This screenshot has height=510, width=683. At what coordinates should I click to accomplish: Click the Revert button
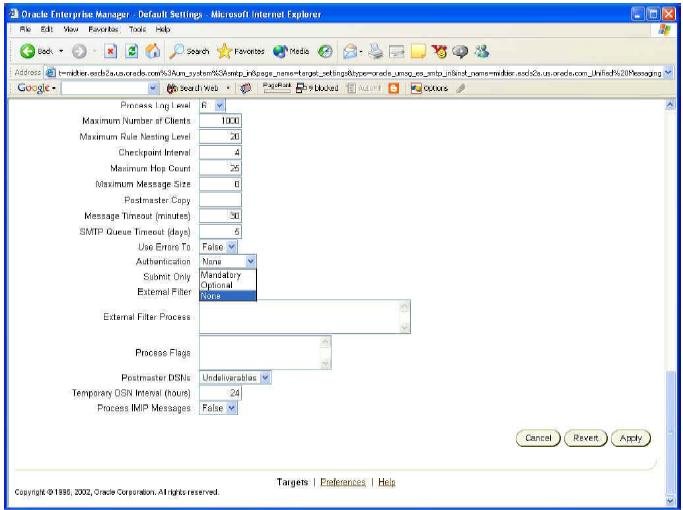[585, 438]
